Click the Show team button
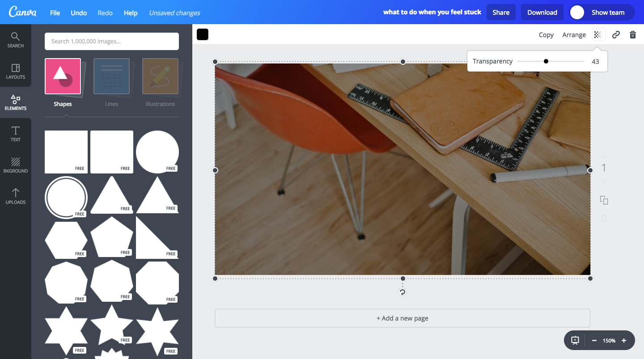644x359 pixels. click(602, 12)
